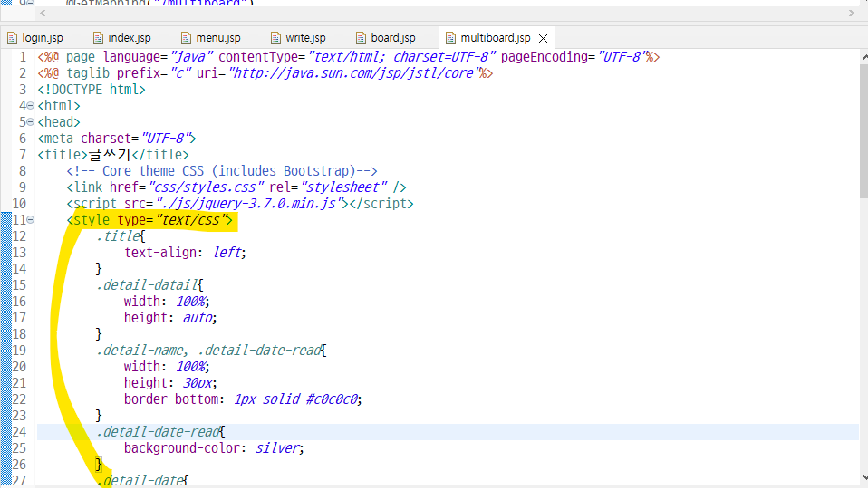
Task: Click the "text-align" property on line 13
Action: coord(160,253)
